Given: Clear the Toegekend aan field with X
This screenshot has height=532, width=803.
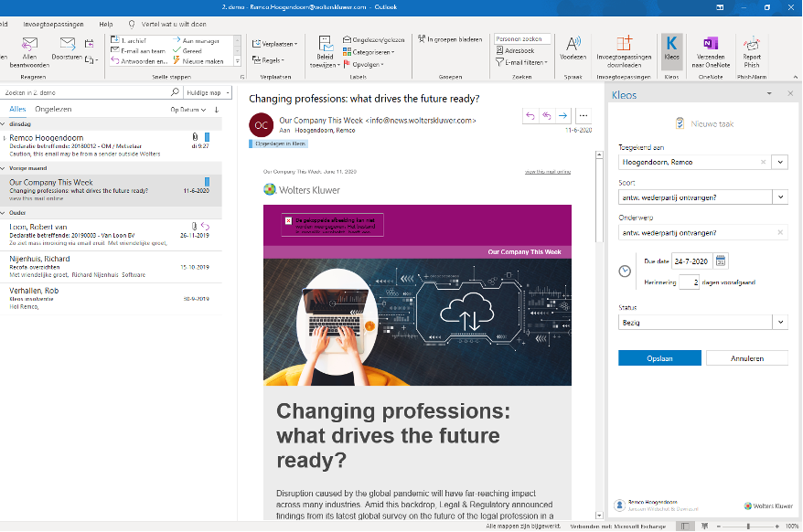Looking at the screenshot, I should tap(763, 162).
